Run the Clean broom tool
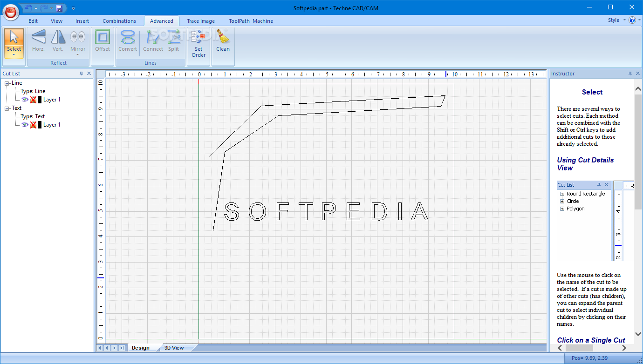The width and height of the screenshot is (643, 364). coord(223,40)
